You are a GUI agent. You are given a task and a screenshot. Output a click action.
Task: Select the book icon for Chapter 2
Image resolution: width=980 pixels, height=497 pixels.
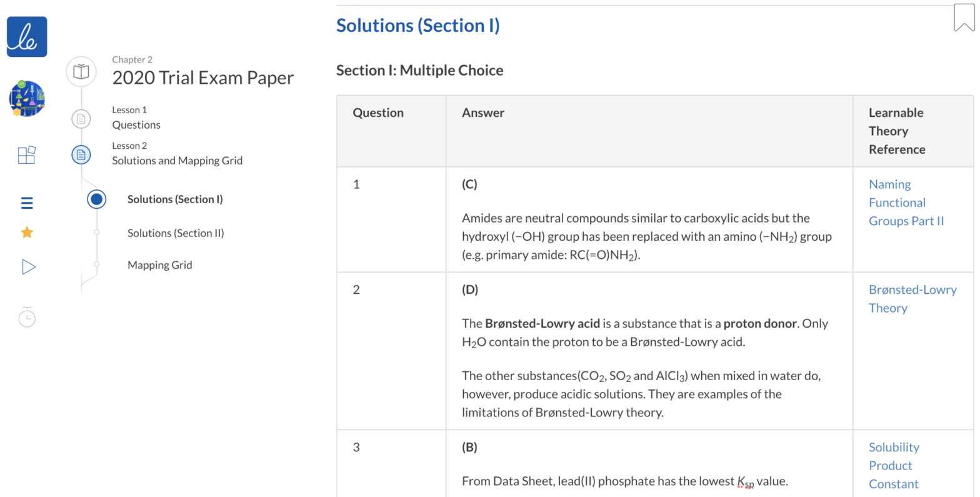(81, 71)
